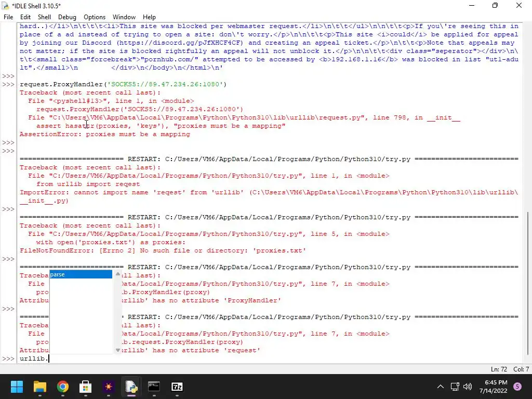
Task: Click 'Ln: 72' in status bar
Action: (499, 369)
